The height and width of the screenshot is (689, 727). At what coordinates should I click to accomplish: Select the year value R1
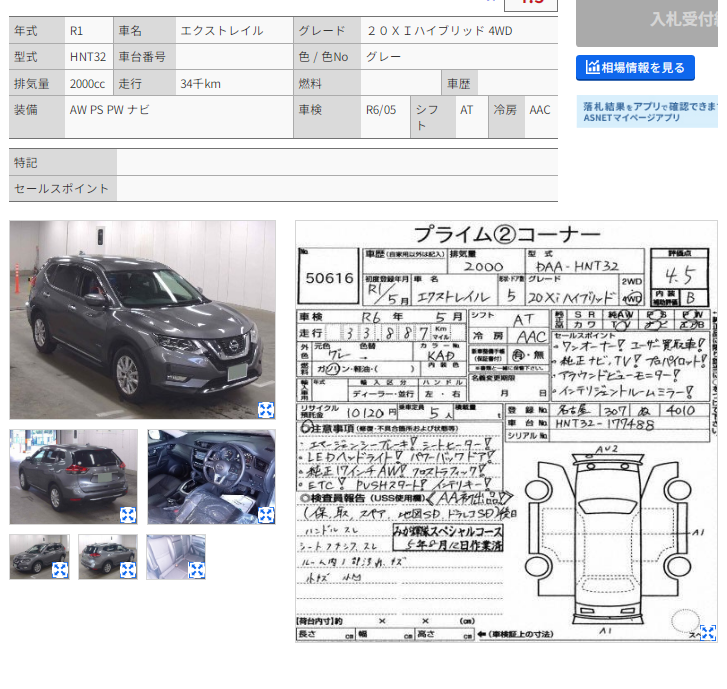(x=76, y=31)
